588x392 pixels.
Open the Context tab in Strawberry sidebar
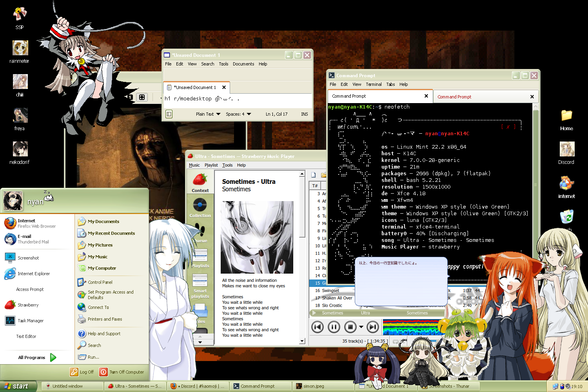point(200,183)
